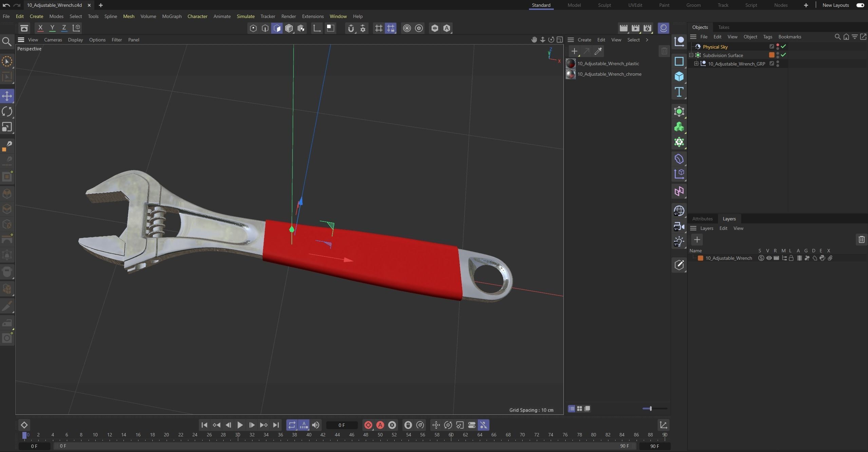Add a light object from palette

tap(679, 242)
